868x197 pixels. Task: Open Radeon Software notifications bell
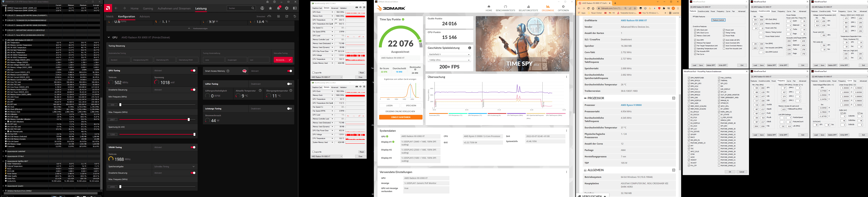(279, 8)
